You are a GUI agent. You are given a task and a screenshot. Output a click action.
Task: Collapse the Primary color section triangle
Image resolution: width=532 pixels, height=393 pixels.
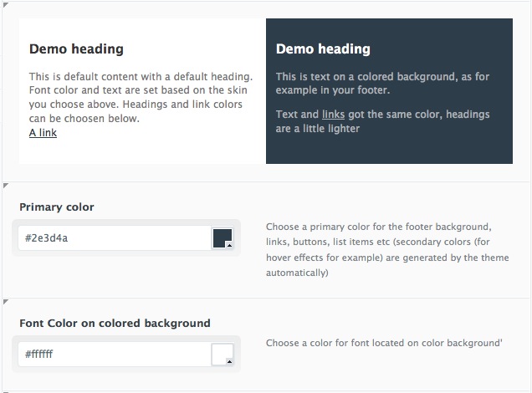pos(5,185)
